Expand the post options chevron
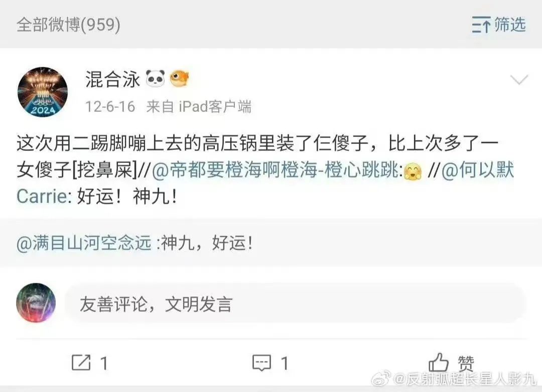This screenshot has width=542, height=392. point(519,80)
